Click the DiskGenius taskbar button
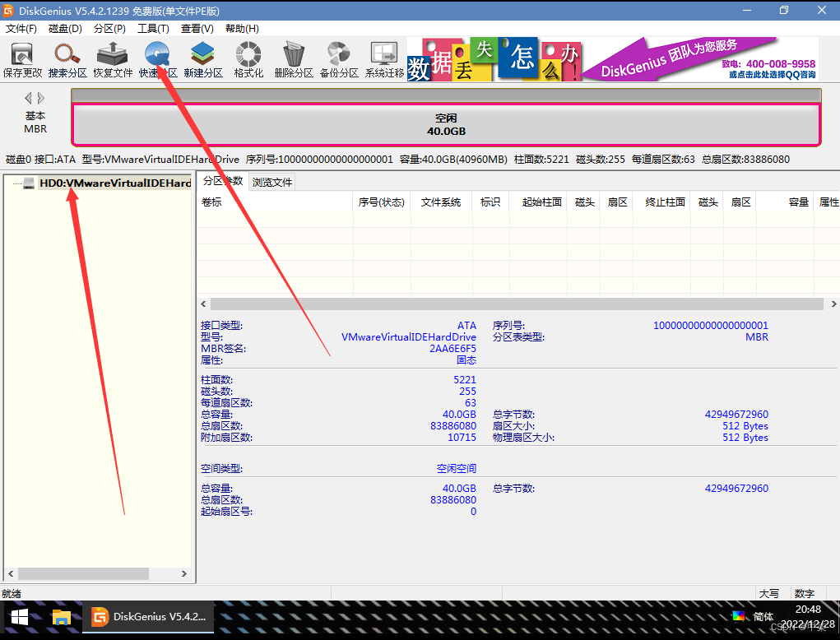The width and height of the screenshot is (840, 640). pos(148,617)
